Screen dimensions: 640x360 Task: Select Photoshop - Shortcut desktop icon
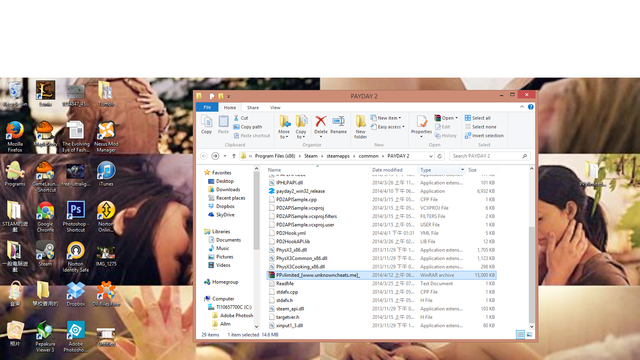point(76,217)
